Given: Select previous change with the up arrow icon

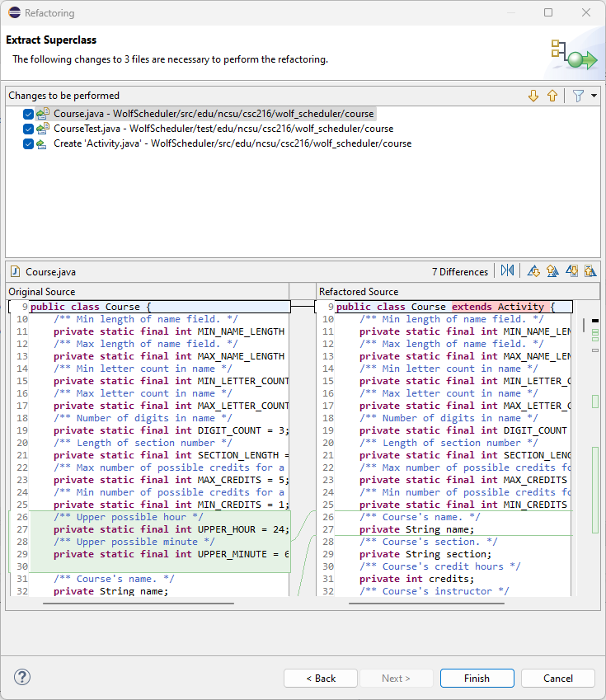Looking at the screenshot, I should click(x=552, y=96).
